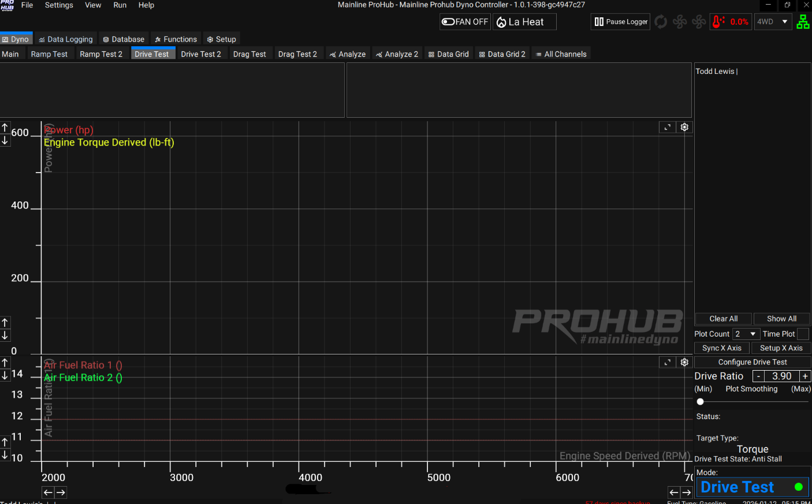This screenshot has height=504, width=812.
Task: Open settings gear for air fuel ratio plot
Action: (x=684, y=362)
